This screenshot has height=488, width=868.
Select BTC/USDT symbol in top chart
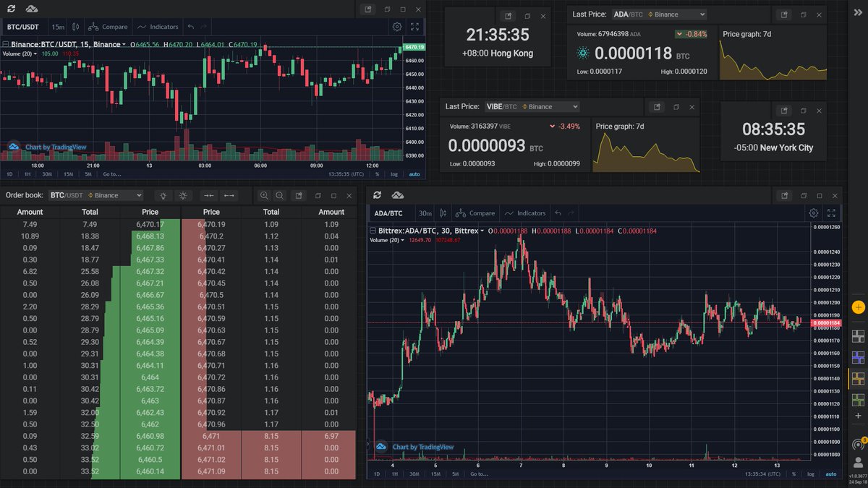tap(23, 27)
